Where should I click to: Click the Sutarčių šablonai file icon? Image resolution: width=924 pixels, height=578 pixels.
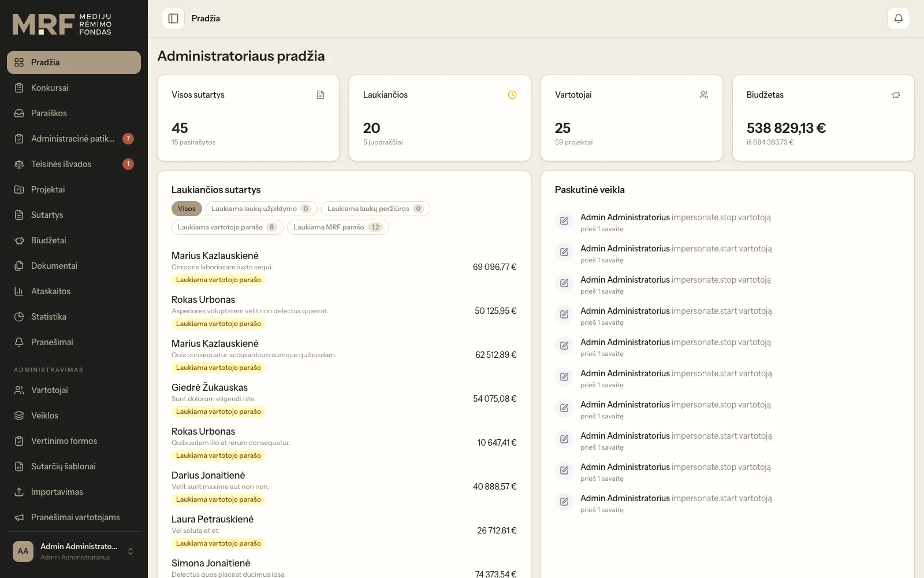click(19, 466)
